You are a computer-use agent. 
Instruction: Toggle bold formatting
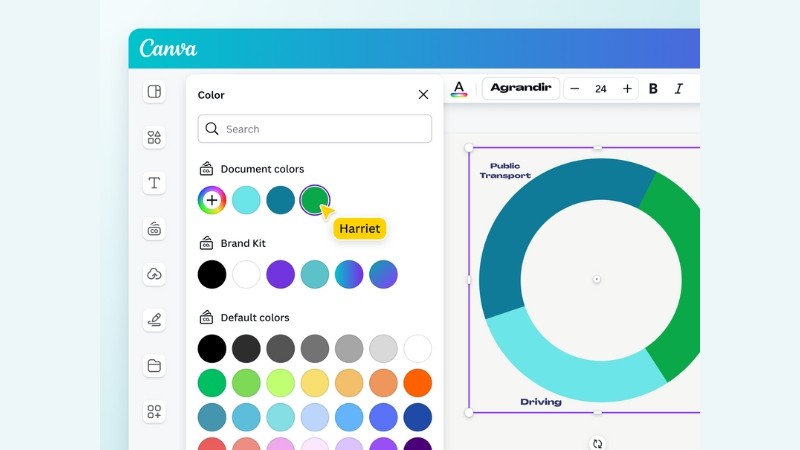[653, 88]
